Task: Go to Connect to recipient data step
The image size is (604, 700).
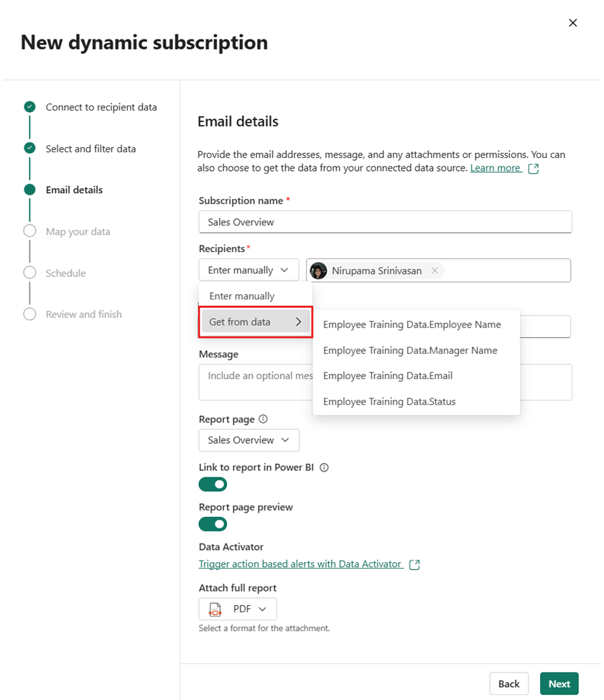Action: 101,107
